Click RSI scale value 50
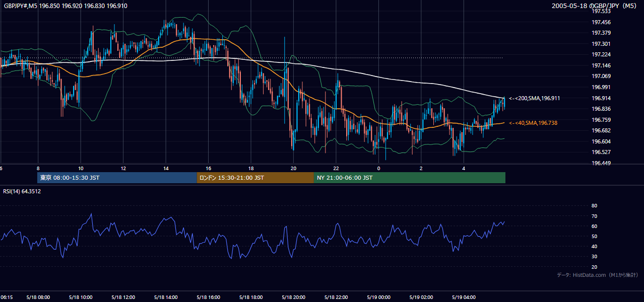Screen dimensions: 644x302 point(594,236)
